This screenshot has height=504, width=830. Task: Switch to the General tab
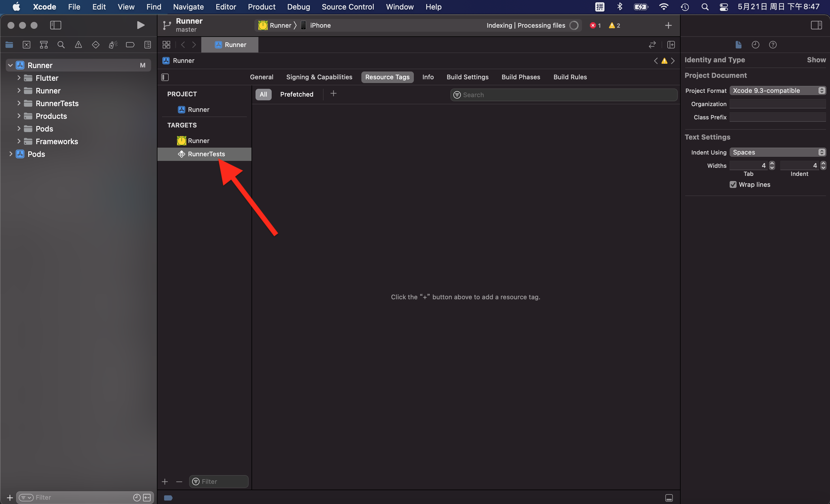click(x=261, y=77)
